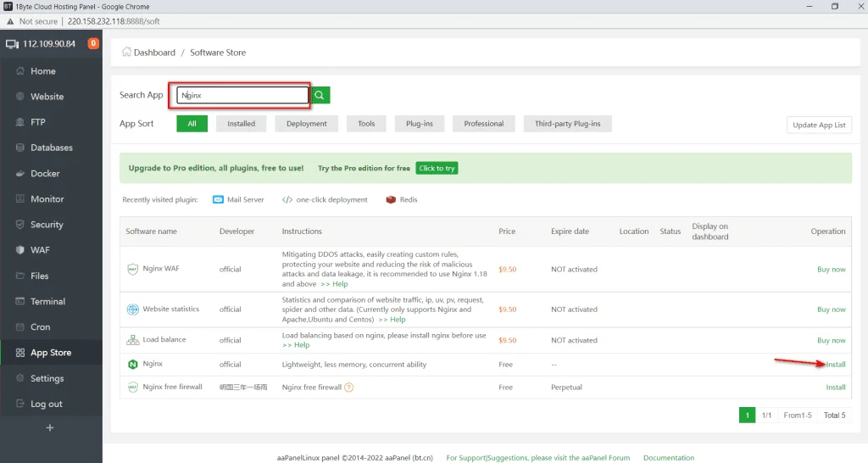Click the Nginx WAF shield icon
Screen dimensions: 868x463
[133, 269]
